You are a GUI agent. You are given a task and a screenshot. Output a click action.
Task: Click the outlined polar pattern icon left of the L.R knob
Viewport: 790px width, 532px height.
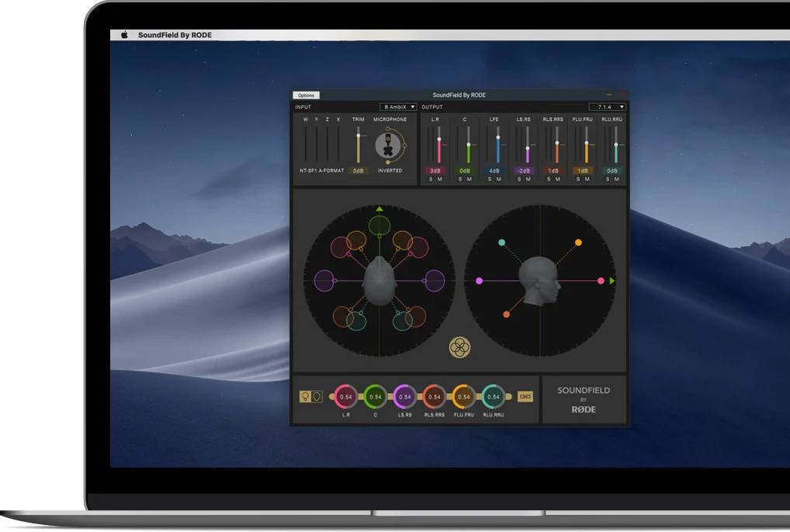[x=317, y=396]
